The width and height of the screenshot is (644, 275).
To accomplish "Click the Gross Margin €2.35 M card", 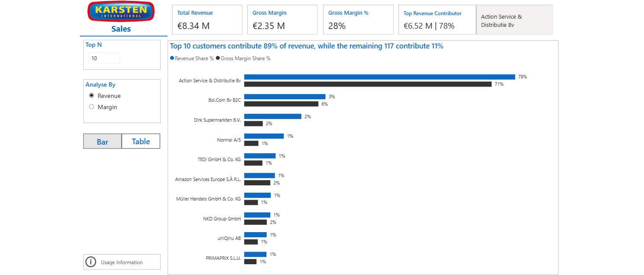I will pos(282,19).
